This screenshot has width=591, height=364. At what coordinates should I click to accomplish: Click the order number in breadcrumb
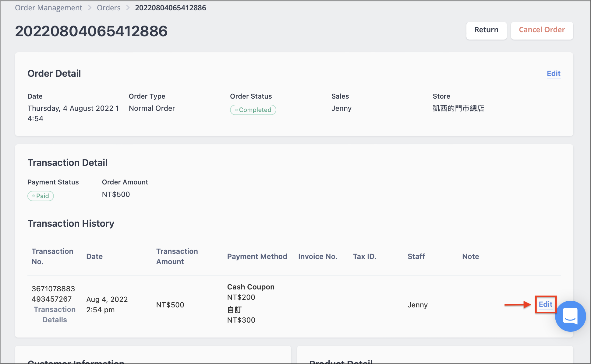pyautogui.click(x=171, y=8)
